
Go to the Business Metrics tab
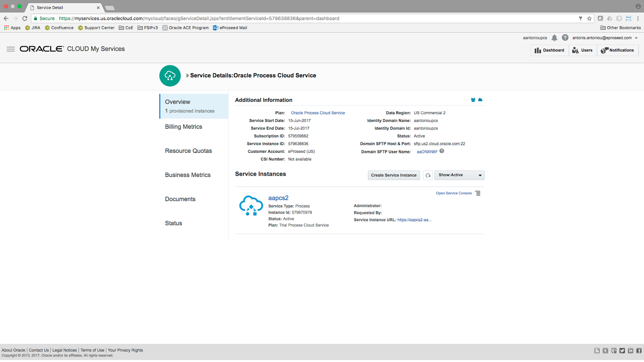(x=188, y=175)
